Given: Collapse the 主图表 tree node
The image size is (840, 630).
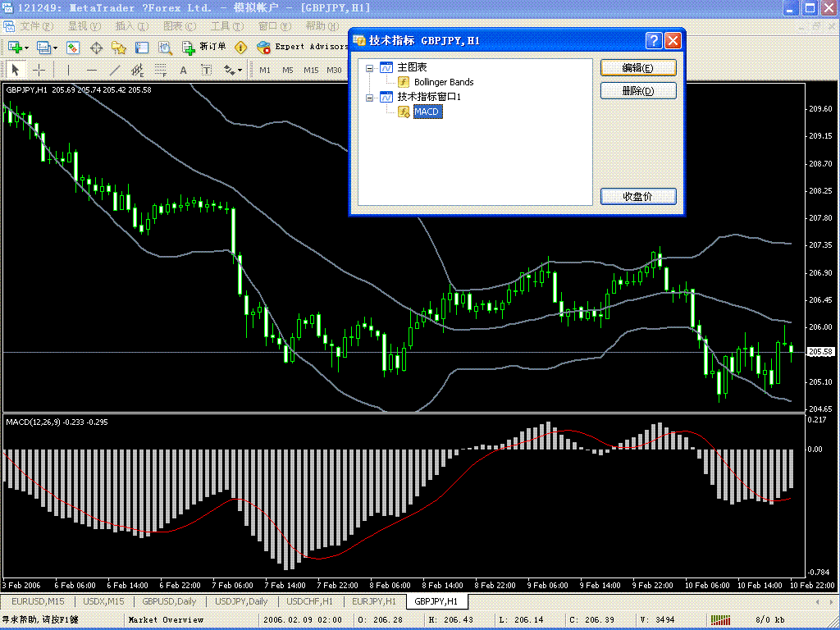Looking at the screenshot, I should coord(369,68).
